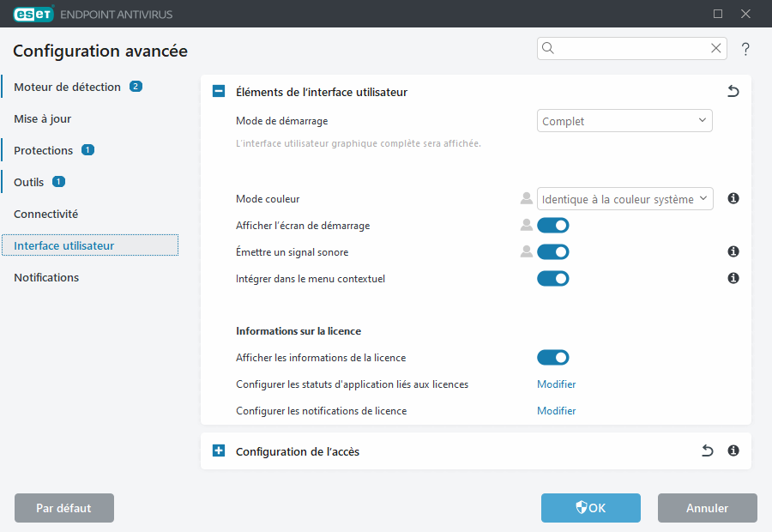
Task: Open Mode couleur dropdown
Action: tap(624, 199)
